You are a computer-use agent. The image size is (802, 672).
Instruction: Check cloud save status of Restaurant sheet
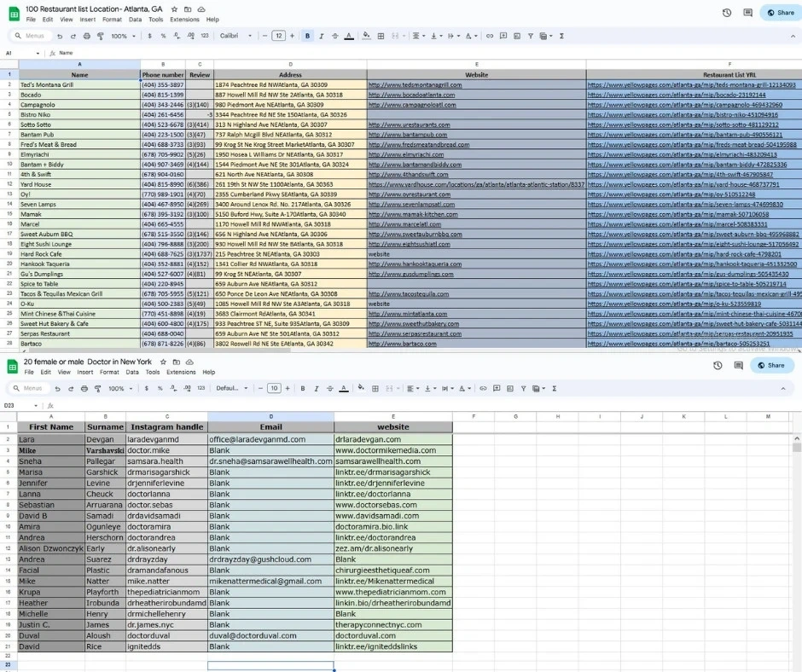(201, 9)
